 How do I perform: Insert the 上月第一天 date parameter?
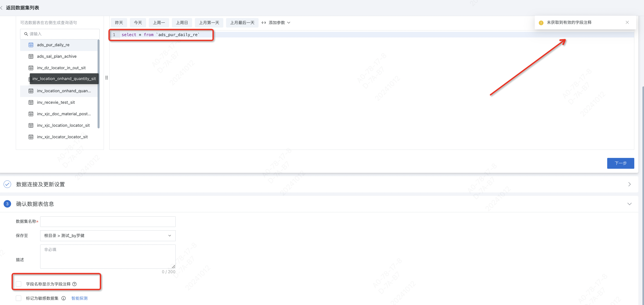(209, 23)
